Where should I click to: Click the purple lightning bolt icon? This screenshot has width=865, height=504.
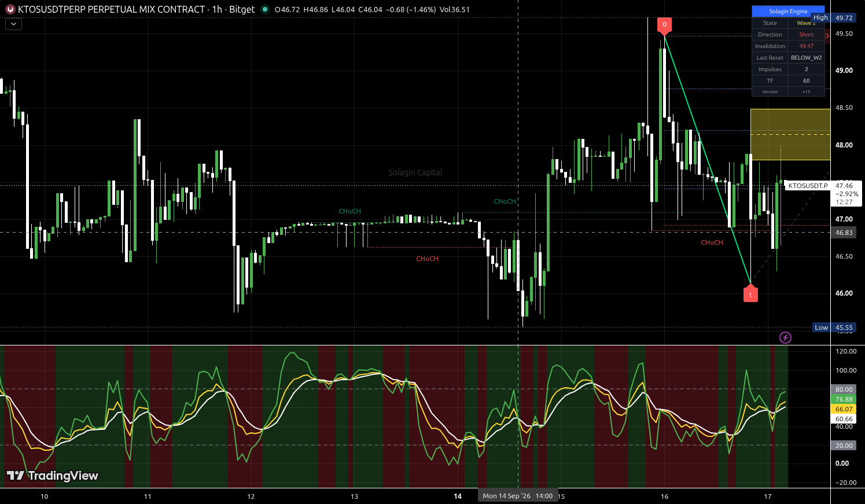coord(785,337)
